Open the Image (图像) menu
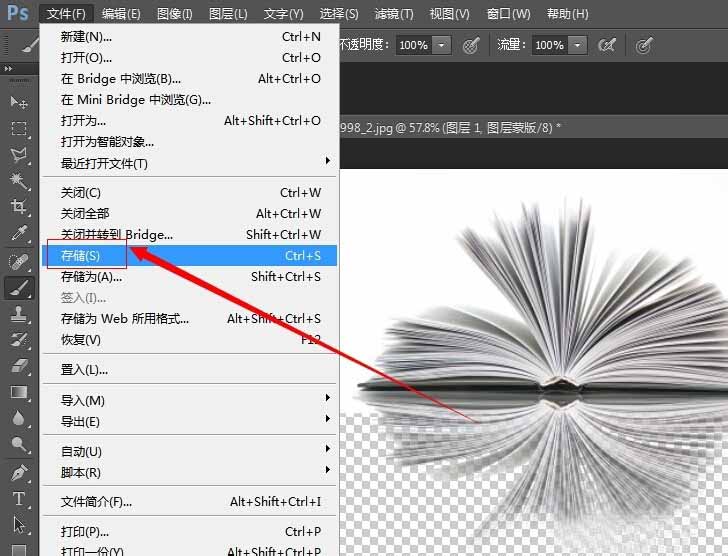Viewport: 728px width, 556px height. [175, 13]
